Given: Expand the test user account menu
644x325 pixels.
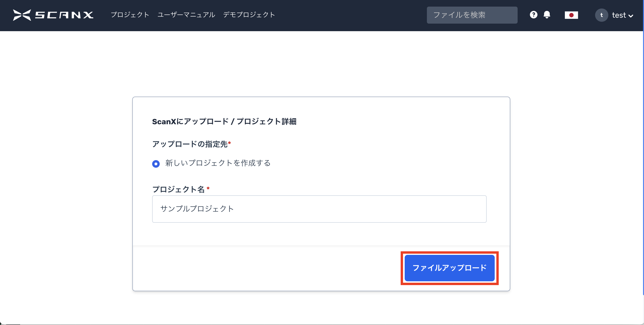Looking at the screenshot, I should click(x=618, y=15).
